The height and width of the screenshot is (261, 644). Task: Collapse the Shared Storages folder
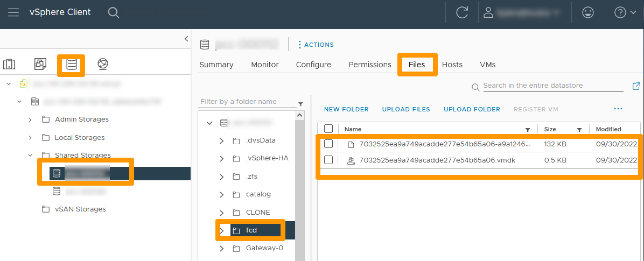click(30, 155)
